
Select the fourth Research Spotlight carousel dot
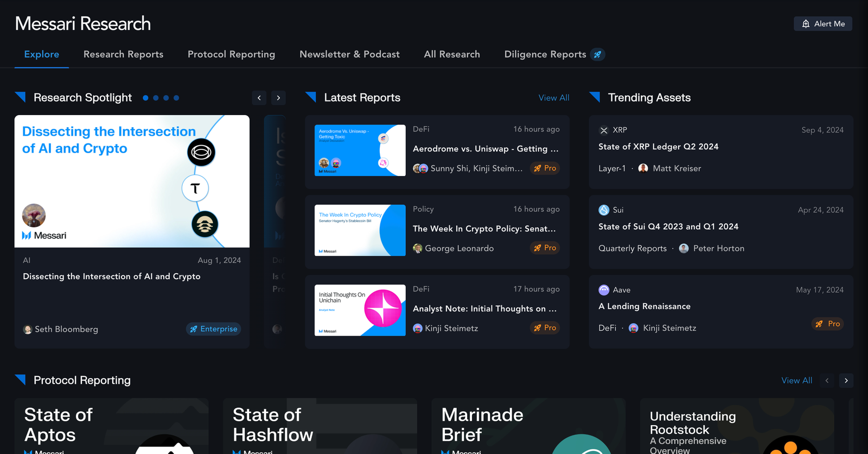[176, 98]
